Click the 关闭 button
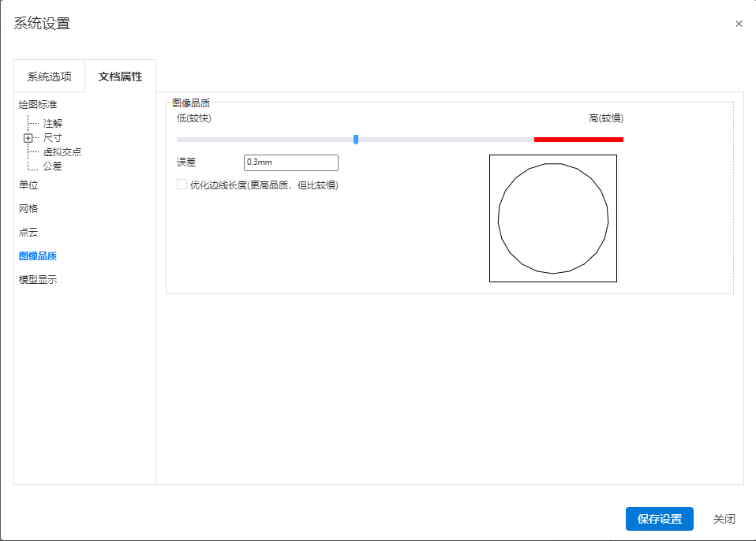This screenshot has width=756, height=541. pyautogui.click(x=724, y=519)
